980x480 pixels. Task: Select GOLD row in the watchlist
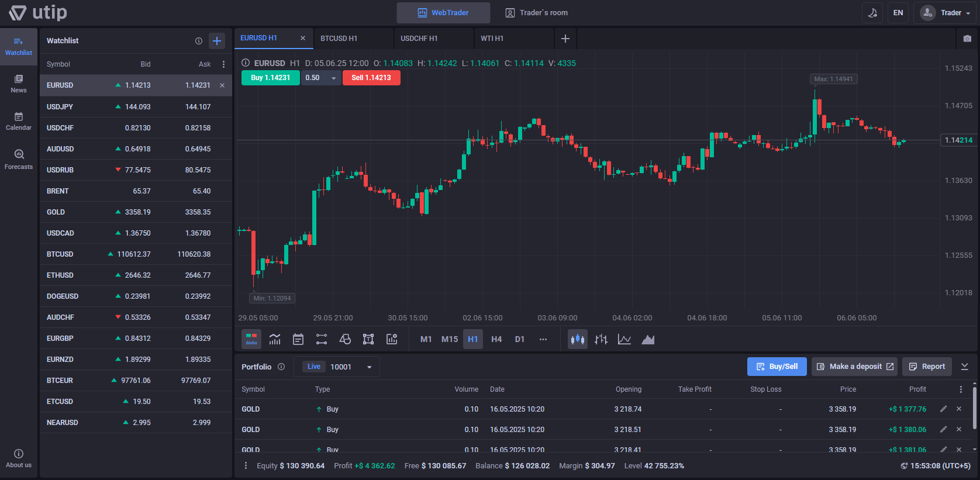[136, 212]
